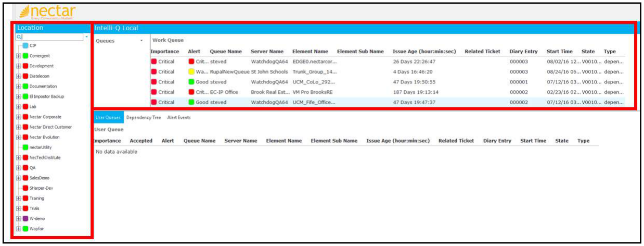Click the green Comergent status icon
The height and width of the screenshot is (246, 644).
pos(25,56)
